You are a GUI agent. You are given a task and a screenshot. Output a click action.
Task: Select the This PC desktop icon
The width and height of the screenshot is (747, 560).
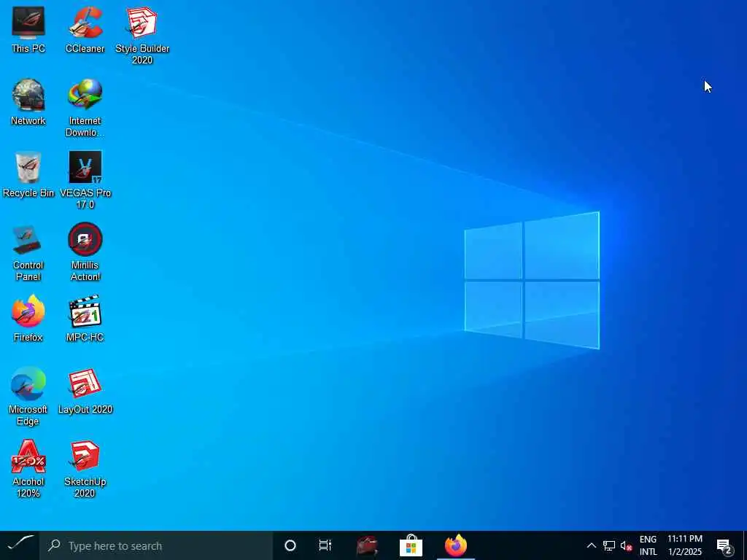coord(28,29)
